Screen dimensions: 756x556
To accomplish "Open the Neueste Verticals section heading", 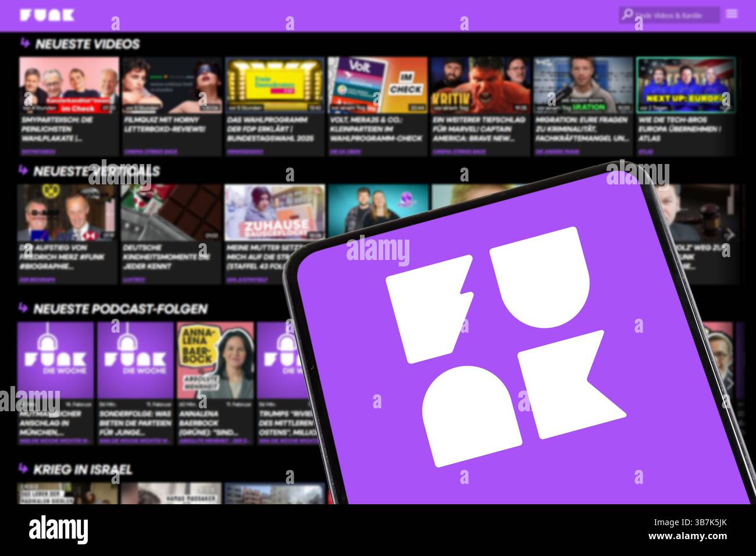I will point(96,171).
